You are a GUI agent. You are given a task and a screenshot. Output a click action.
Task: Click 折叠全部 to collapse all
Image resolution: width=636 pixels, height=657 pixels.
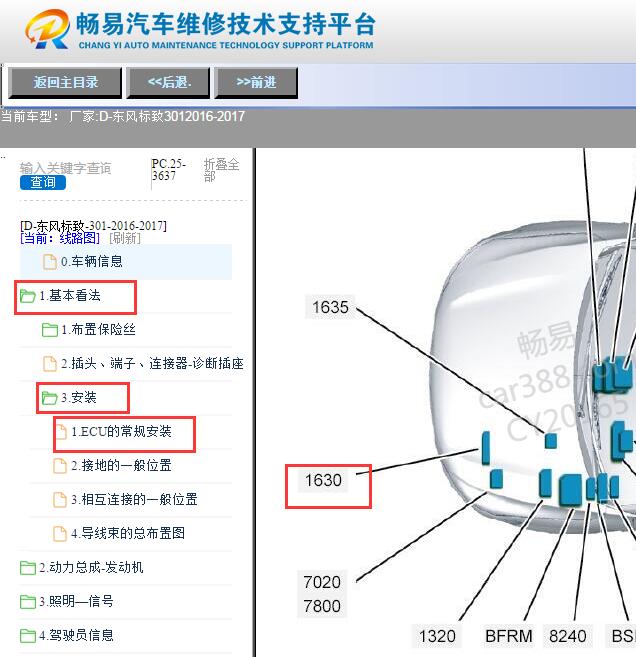coord(221,170)
